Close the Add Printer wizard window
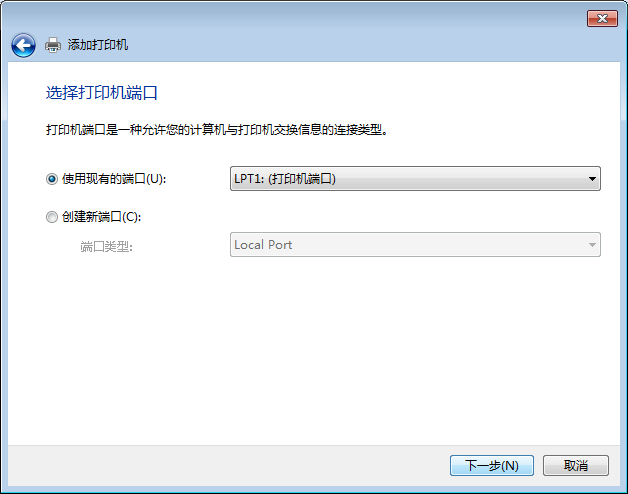The image size is (628, 494). (602, 18)
